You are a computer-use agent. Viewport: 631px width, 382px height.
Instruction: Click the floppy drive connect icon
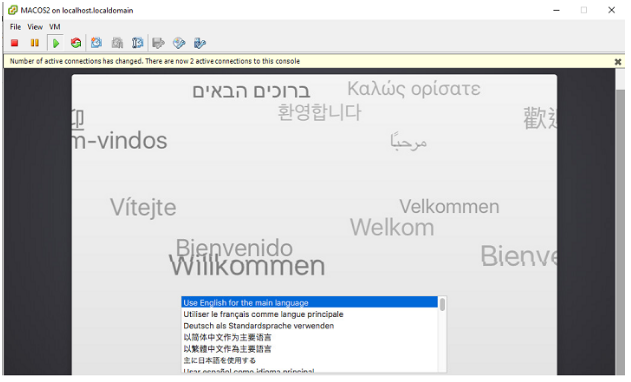pyautogui.click(x=159, y=43)
